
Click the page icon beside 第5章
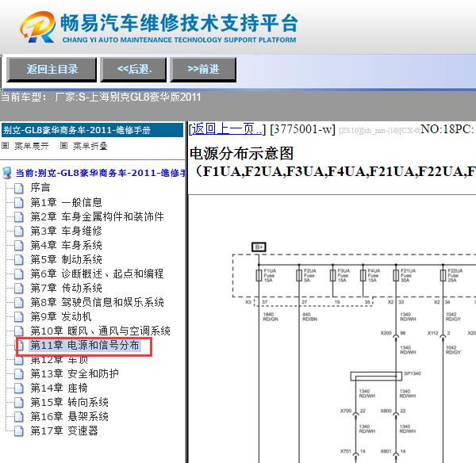tap(19, 259)
